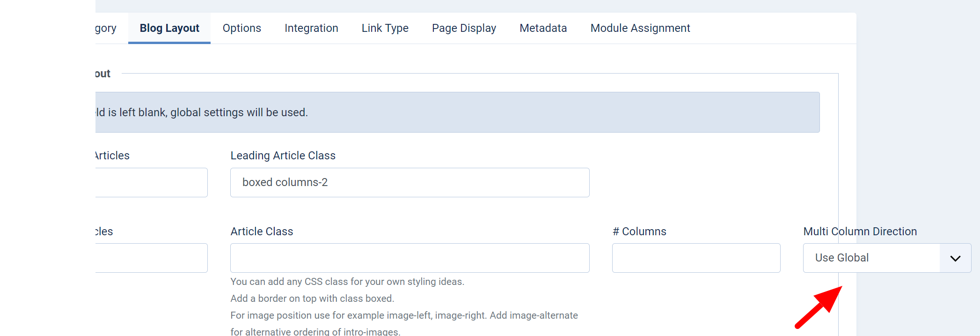Click the Multi Column Direction label

coord(860,231)
